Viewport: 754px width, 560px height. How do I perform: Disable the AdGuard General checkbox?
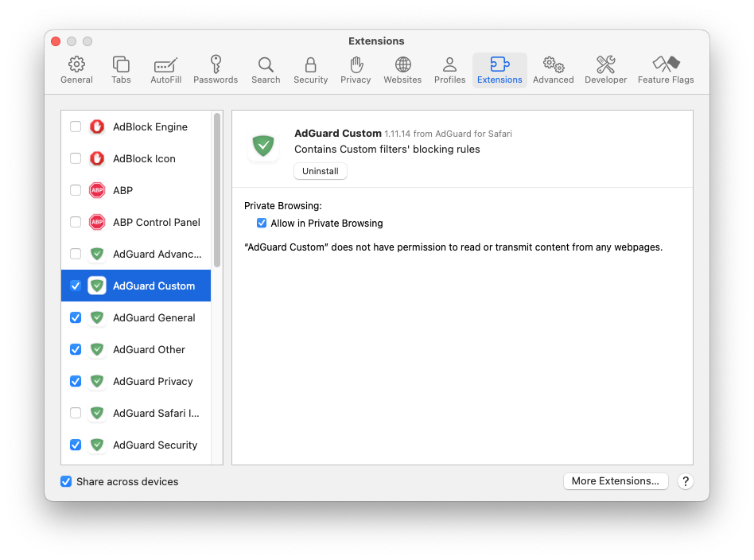click(76, 317)
